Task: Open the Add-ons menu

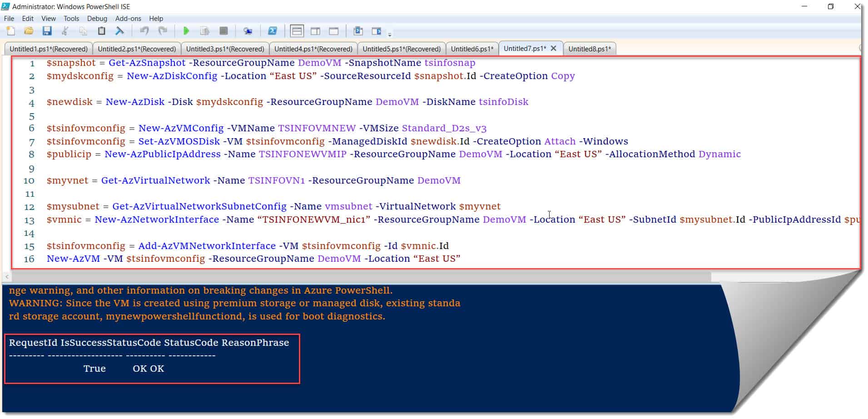Action: [129, 19]
